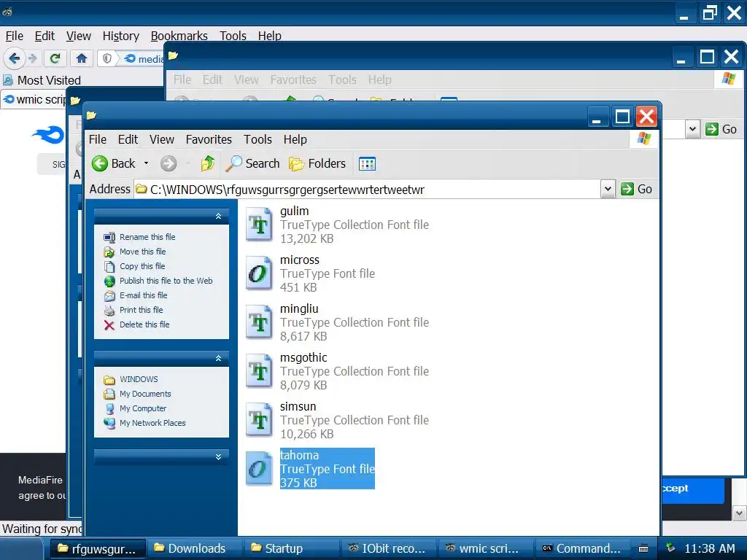Collapse the Other Places panel
The height and width of the screenshot is (560, 747).
point(218,358)
